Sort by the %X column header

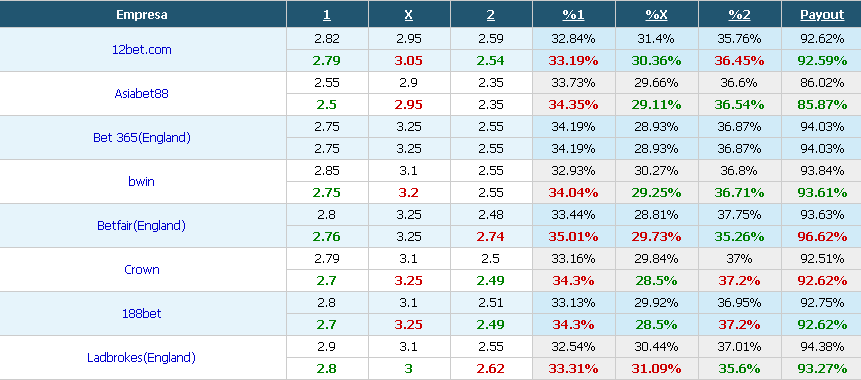[x=656, y=15]
